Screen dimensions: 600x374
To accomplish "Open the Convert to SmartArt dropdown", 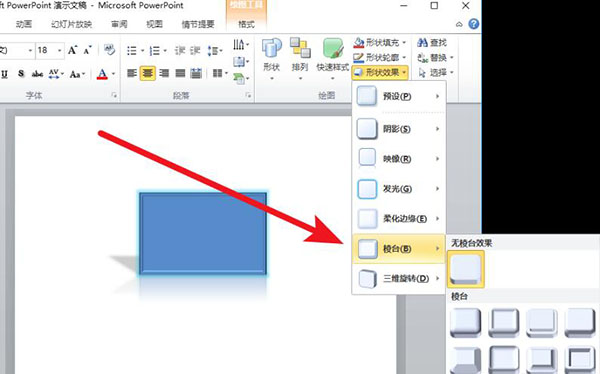I will click(241, 78).
